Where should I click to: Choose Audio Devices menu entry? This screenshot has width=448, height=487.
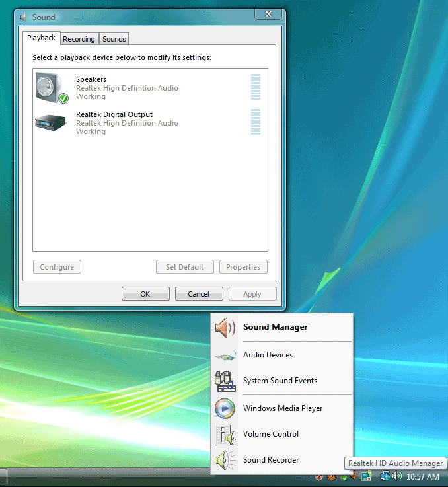pos(281,355)
